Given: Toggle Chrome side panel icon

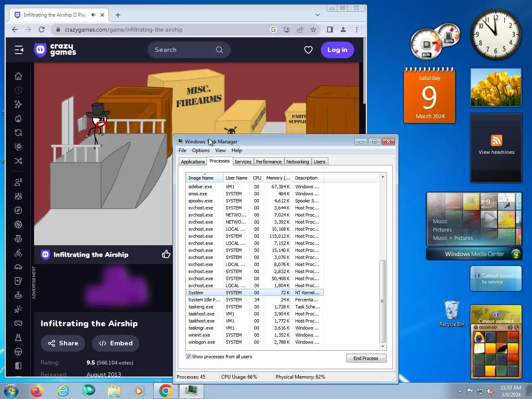Looking at the screenshot, I should coord(330,30).
